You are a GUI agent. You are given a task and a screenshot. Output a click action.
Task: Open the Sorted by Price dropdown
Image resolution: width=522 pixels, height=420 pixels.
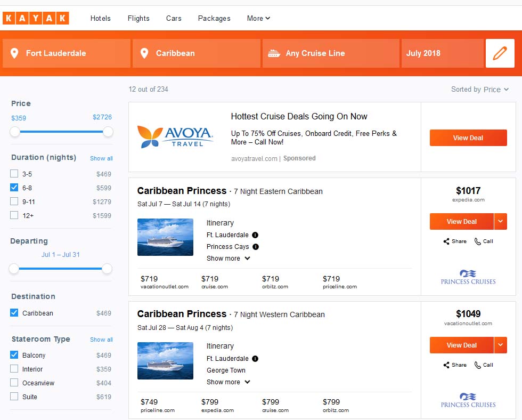(x=480, y=89)
